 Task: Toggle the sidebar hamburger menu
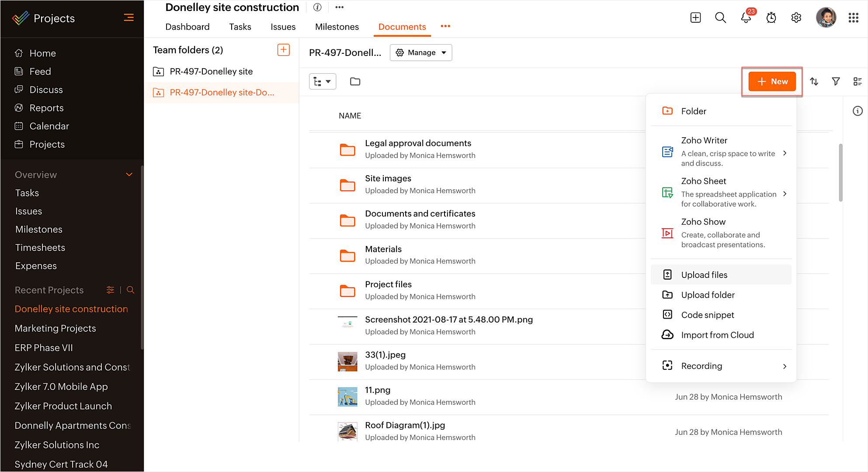click(x=128, y=18)
